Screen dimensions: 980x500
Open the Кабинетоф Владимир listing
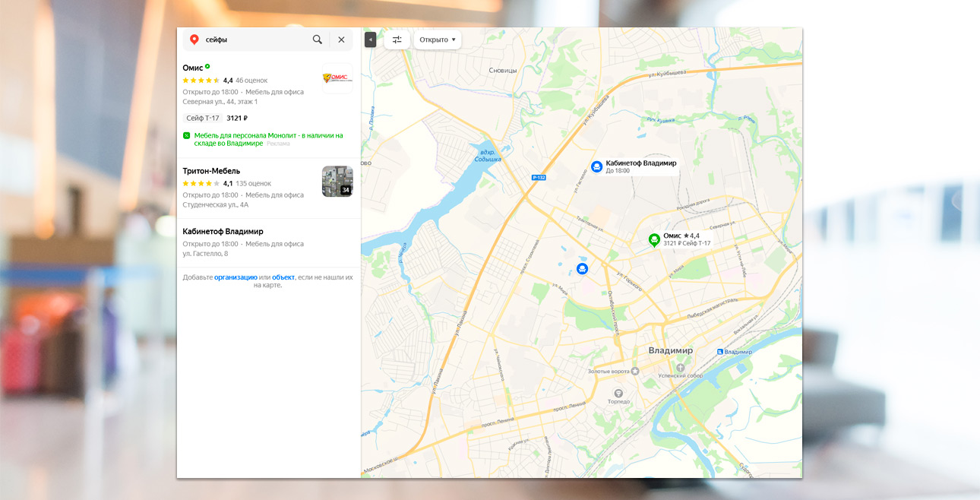pyautogui.click(x=223, y=231)
